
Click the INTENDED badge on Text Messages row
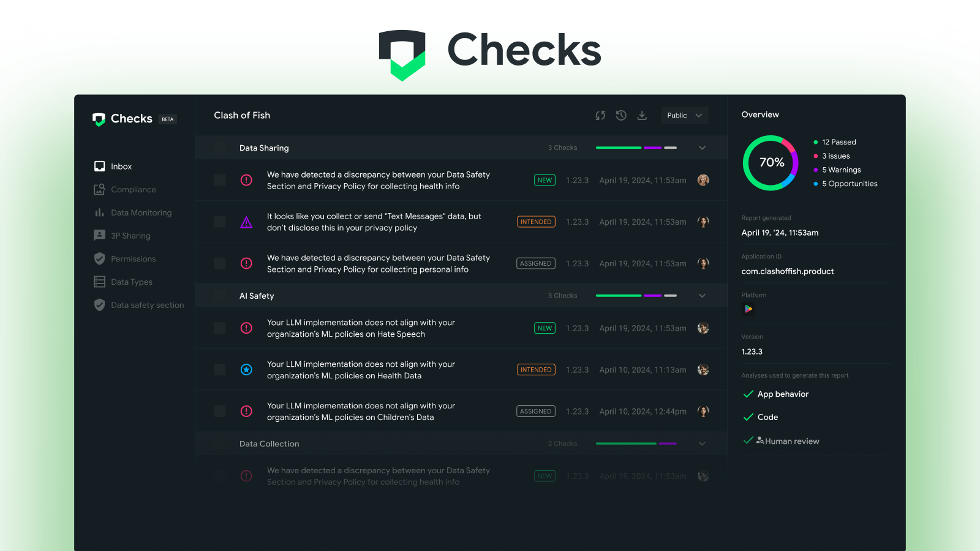point(536,222)
